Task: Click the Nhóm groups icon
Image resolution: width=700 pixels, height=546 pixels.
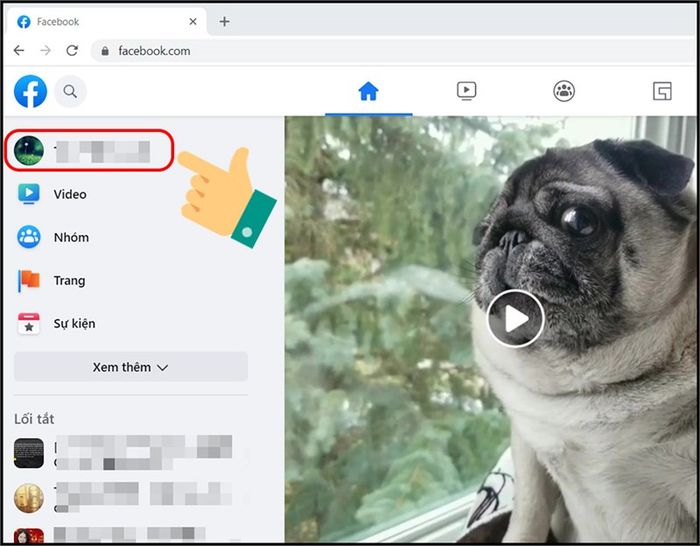Action: pos(29,237)
